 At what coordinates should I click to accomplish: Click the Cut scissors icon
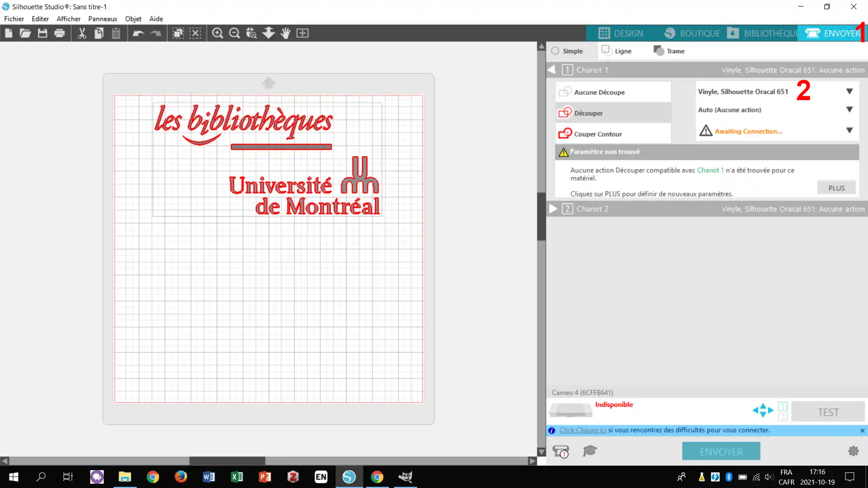(x=82, y=33)
